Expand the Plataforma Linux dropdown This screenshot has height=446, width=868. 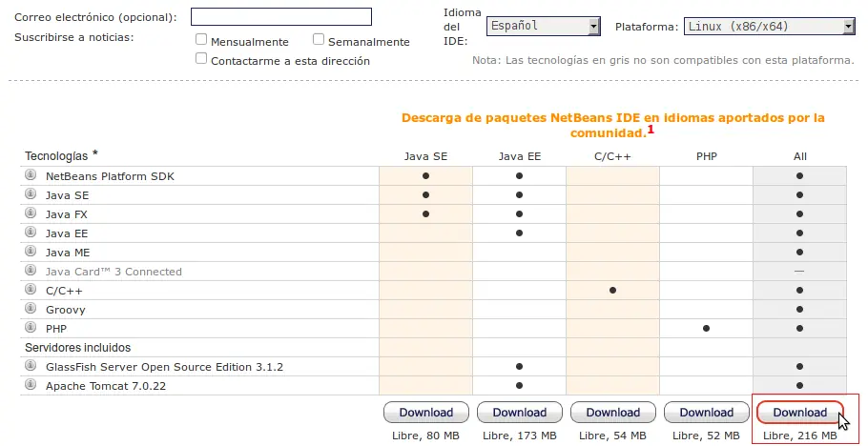tap(770, 26)
